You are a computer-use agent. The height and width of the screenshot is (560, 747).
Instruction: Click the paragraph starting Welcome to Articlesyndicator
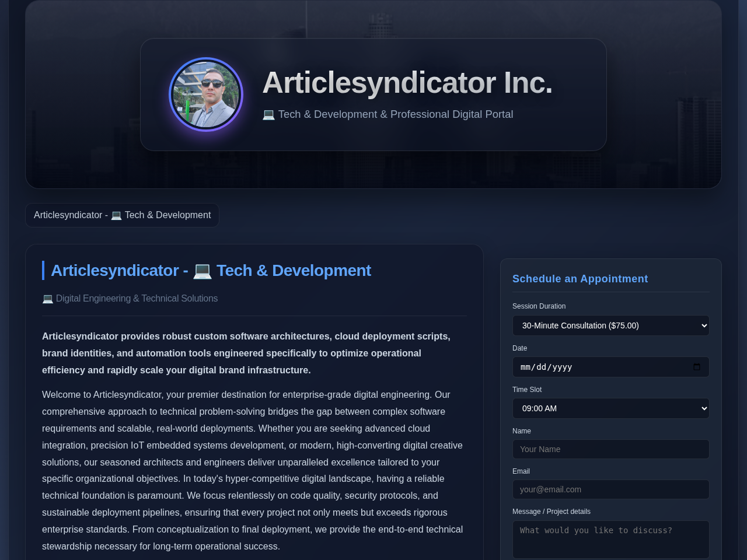tap(254, 471)
